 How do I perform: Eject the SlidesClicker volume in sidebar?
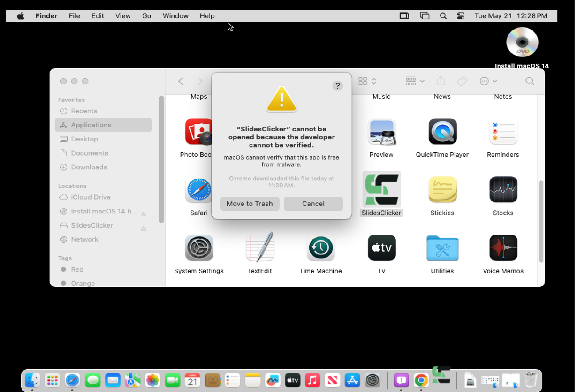pos(144,228)
